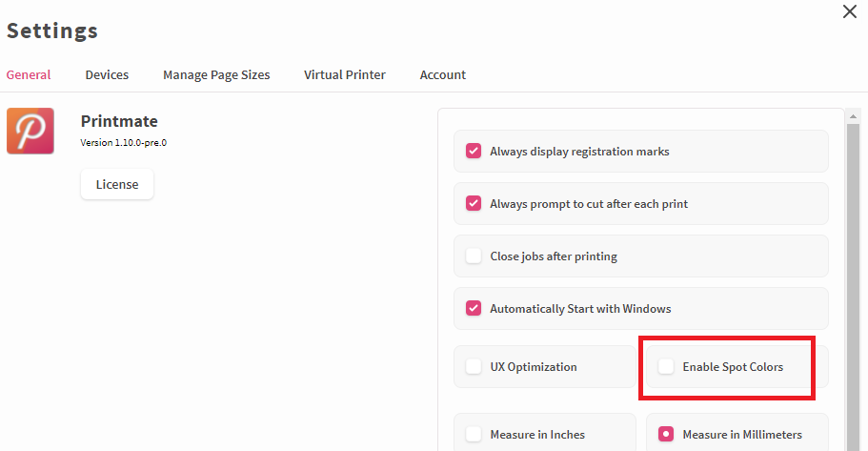Enable the UX Optimization checkbox

tap(474, 366)
